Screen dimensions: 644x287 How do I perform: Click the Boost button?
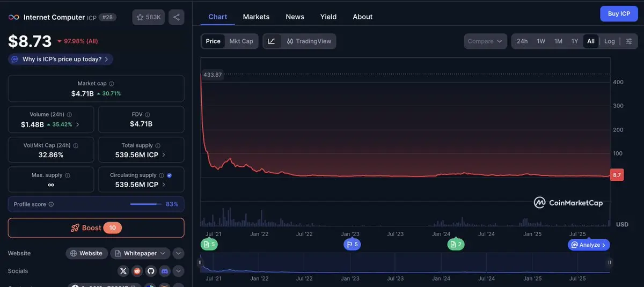[x=96, y=228]
